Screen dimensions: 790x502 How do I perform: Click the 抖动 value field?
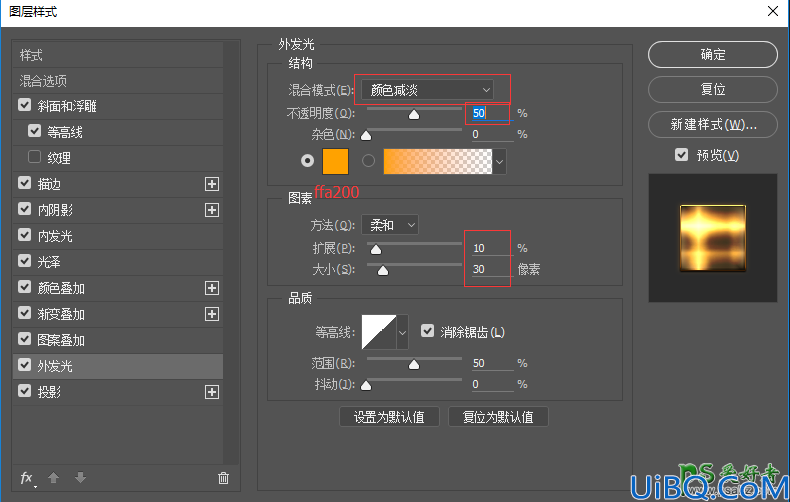point(492,384)
